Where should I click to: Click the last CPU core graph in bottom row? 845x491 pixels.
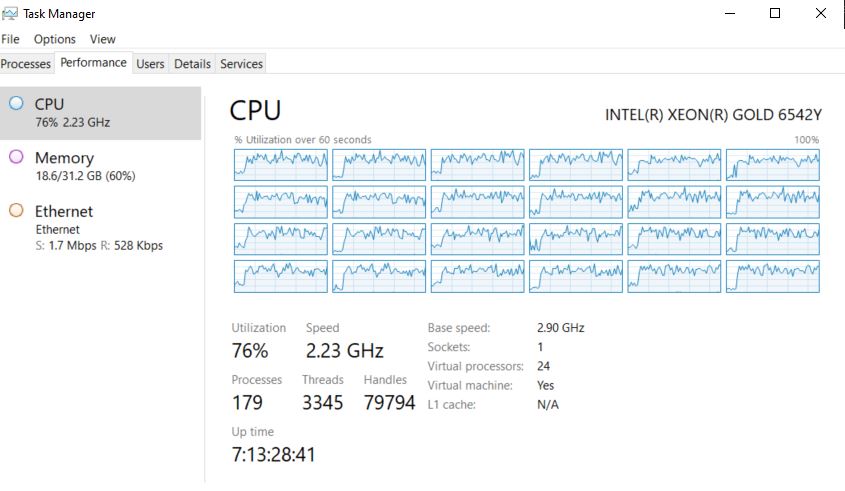pyautogui.click(x=772, y=276)
